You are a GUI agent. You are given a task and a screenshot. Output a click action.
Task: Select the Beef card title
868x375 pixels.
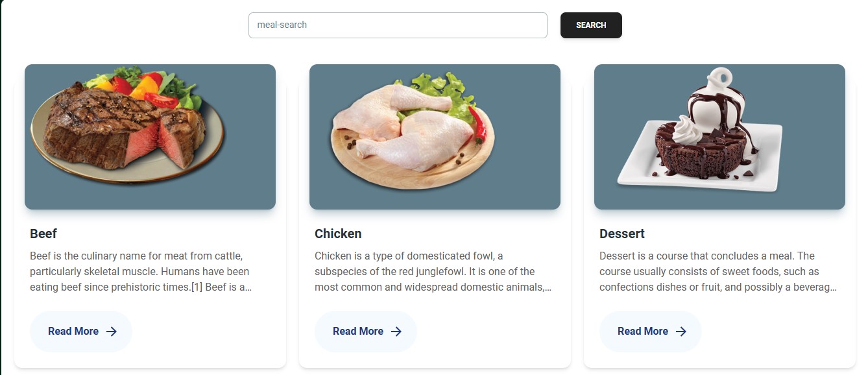(43, 234)
